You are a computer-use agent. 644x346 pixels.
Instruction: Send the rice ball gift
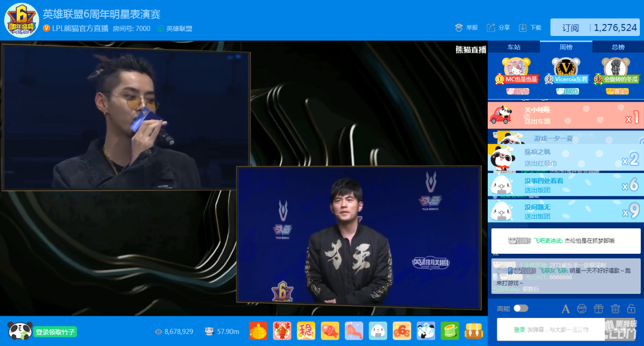click(378, 331)
